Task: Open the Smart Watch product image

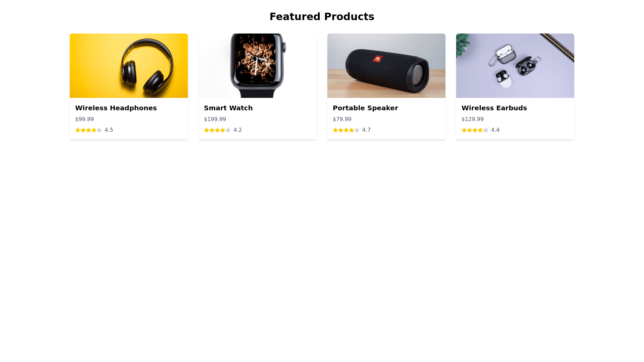Action: pyautogui.click(x=258, y=66)
